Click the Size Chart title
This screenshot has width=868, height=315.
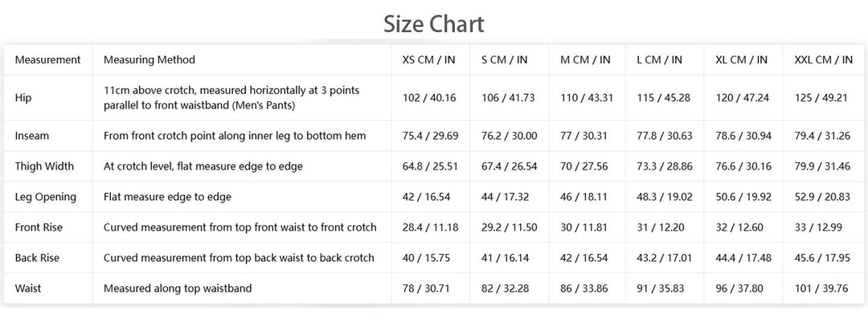[x=434, y=24]
